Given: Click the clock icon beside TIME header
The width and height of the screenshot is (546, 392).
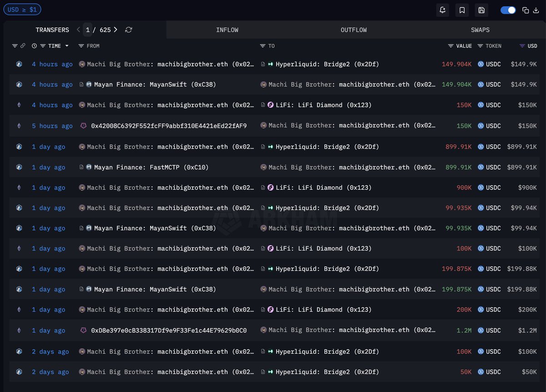Looking at the screenshot, I should (x=35, y=46).
